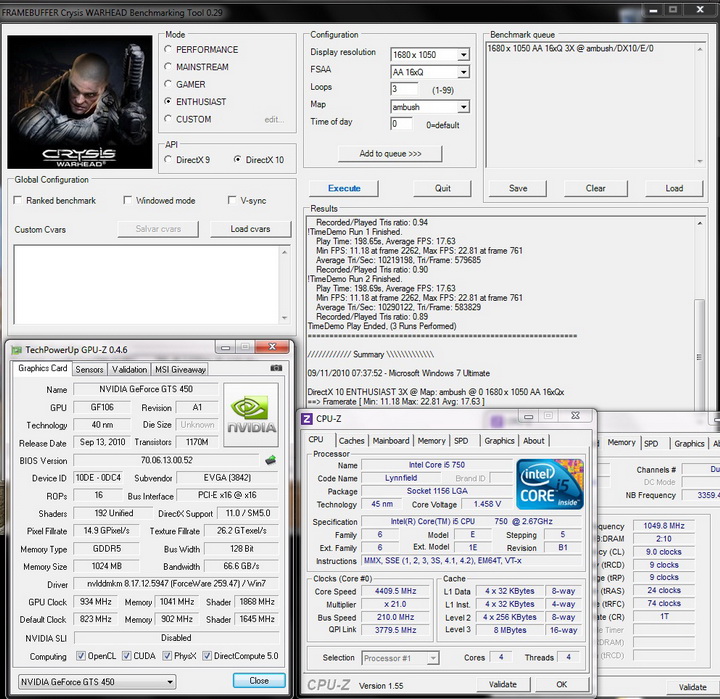
Task: Click the custom mode edit link
Action: coord(274,119)
